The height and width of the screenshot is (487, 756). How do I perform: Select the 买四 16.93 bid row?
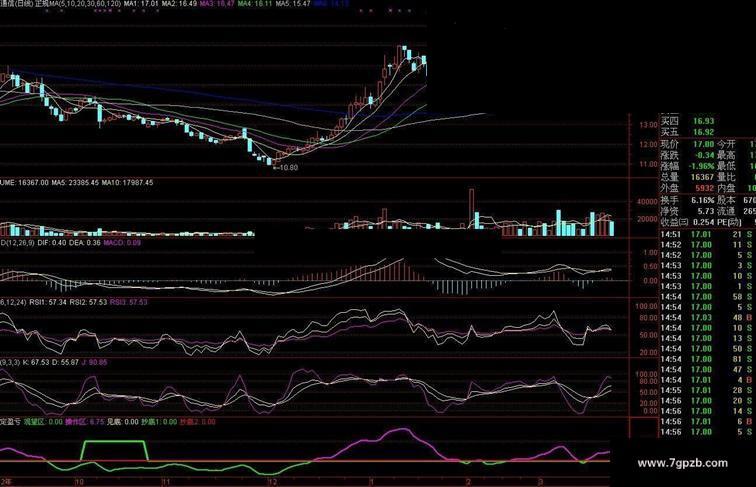687,121
